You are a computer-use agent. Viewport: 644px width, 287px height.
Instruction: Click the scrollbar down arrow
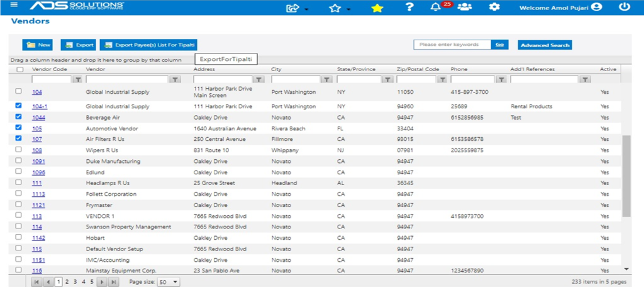[x=626, y=269]
